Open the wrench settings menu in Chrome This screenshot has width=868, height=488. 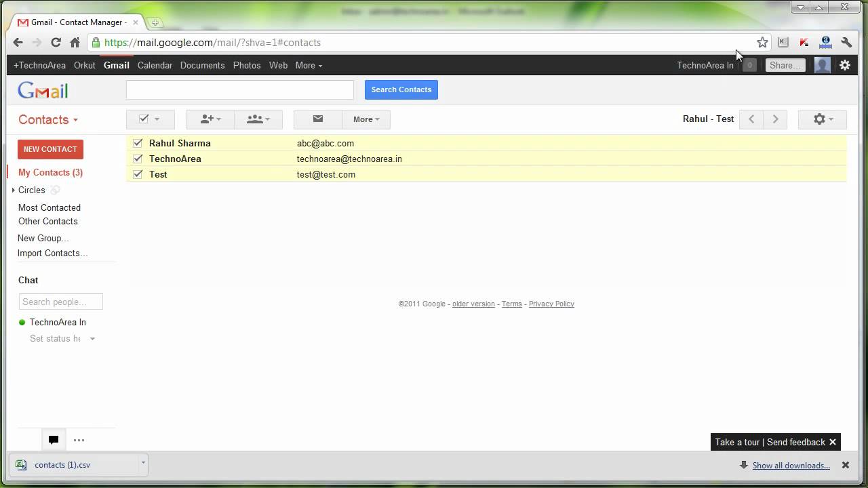point(846,42)
